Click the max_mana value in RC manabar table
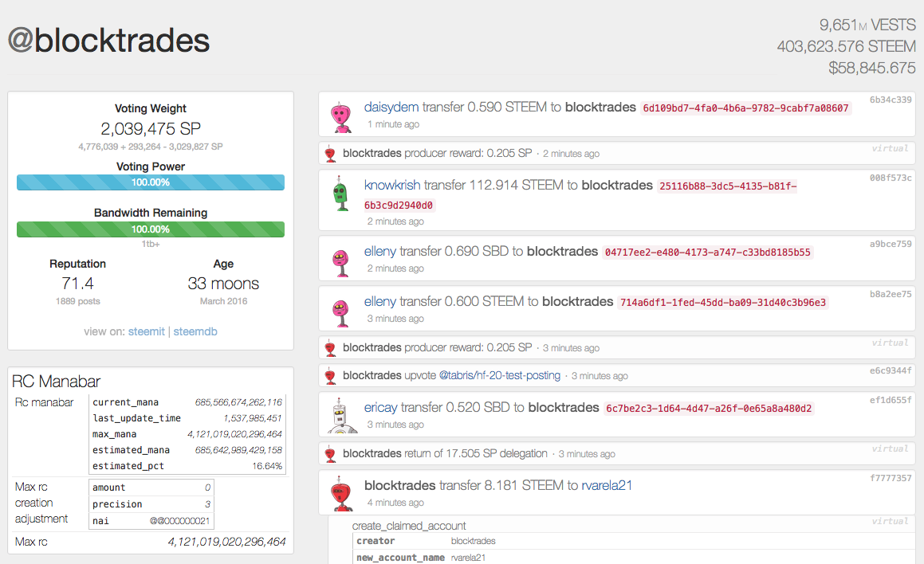The width and height of the screenshot is (924, 564). pos(234,434)
